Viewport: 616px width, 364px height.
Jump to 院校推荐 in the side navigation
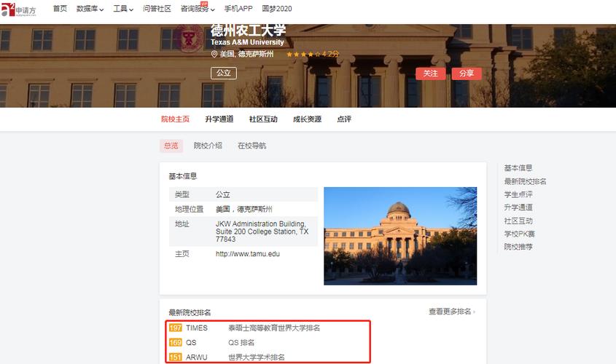point(518,247)
